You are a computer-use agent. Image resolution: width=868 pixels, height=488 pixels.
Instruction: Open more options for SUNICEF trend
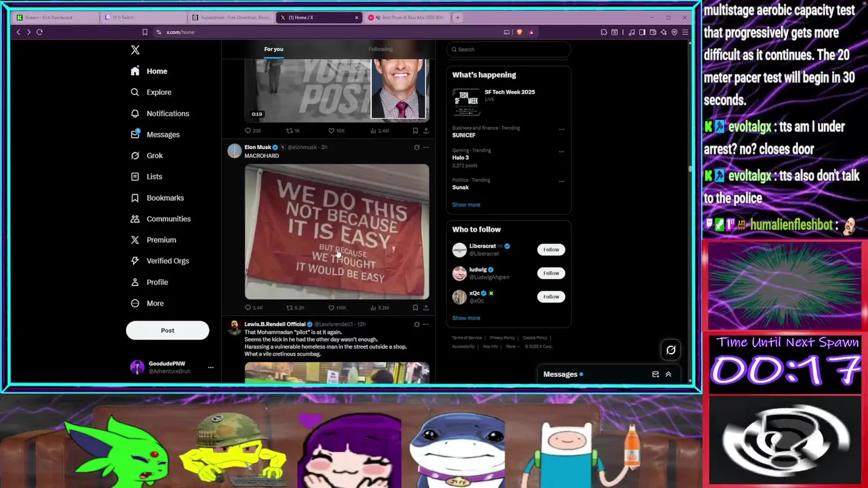[561, 129]
